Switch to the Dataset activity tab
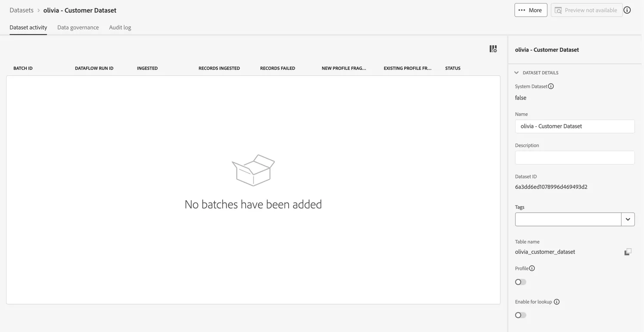 pyautogui.click(x=28, y=27)
